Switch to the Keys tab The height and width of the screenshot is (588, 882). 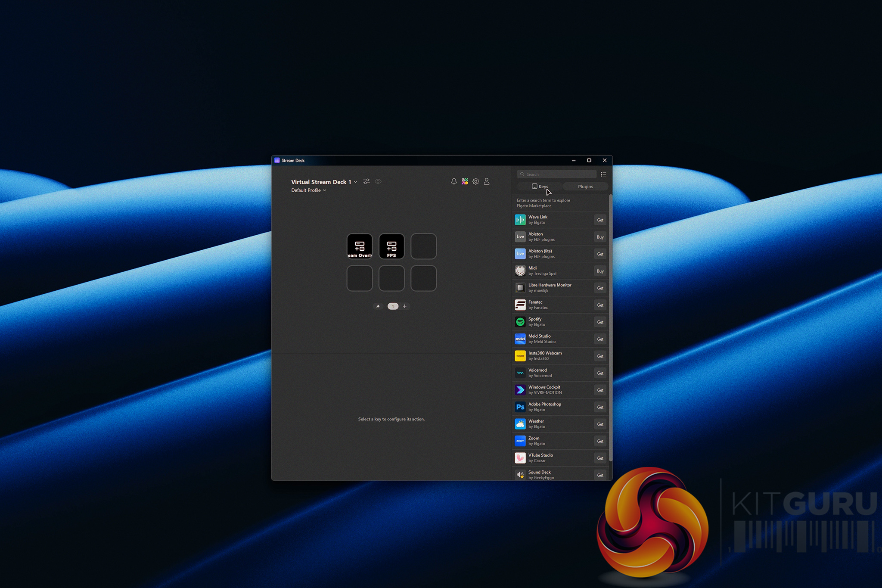(540, 187)
